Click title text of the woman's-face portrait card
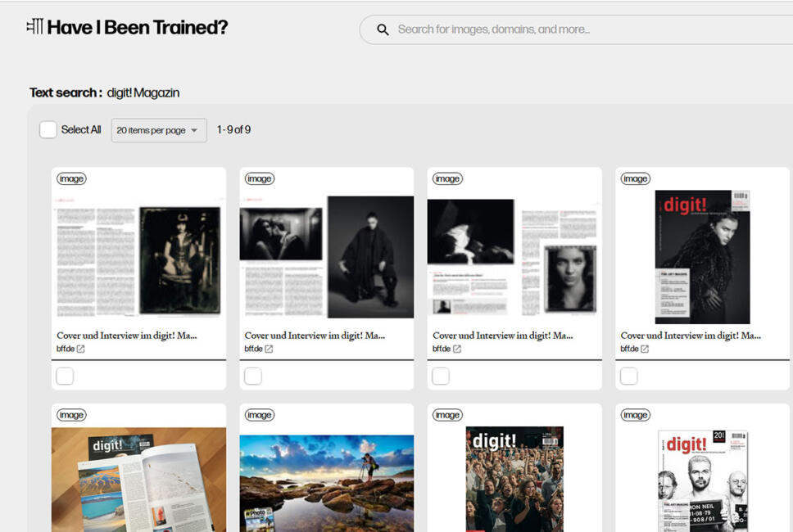 (x=503, y=336)
